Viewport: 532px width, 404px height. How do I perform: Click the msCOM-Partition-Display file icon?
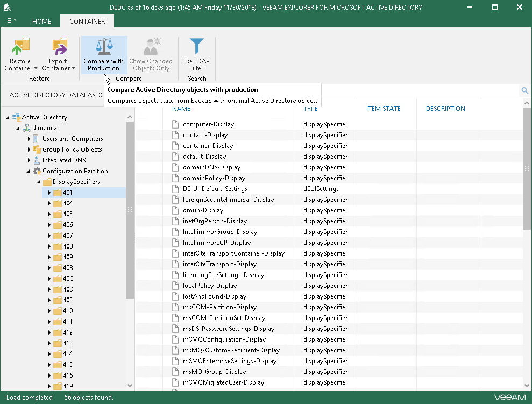[x=175, y=307]
